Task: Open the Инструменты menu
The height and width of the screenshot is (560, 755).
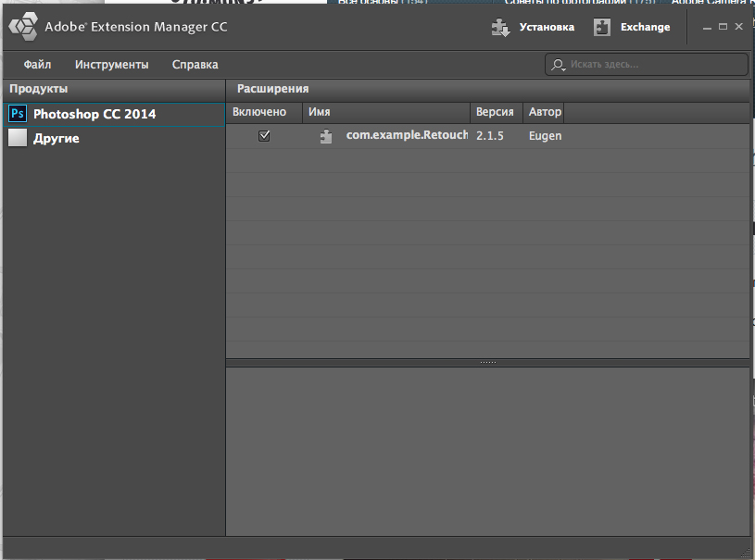Action: (x=112, y=65)
